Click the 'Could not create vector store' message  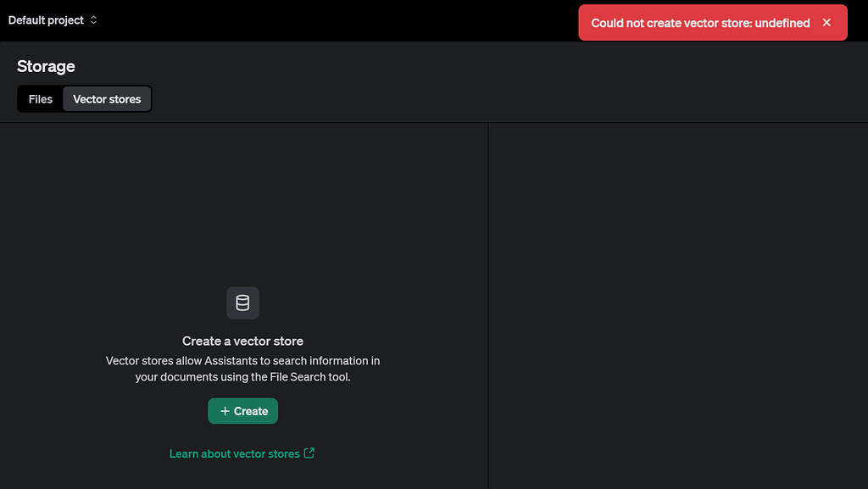pos(700,23)
